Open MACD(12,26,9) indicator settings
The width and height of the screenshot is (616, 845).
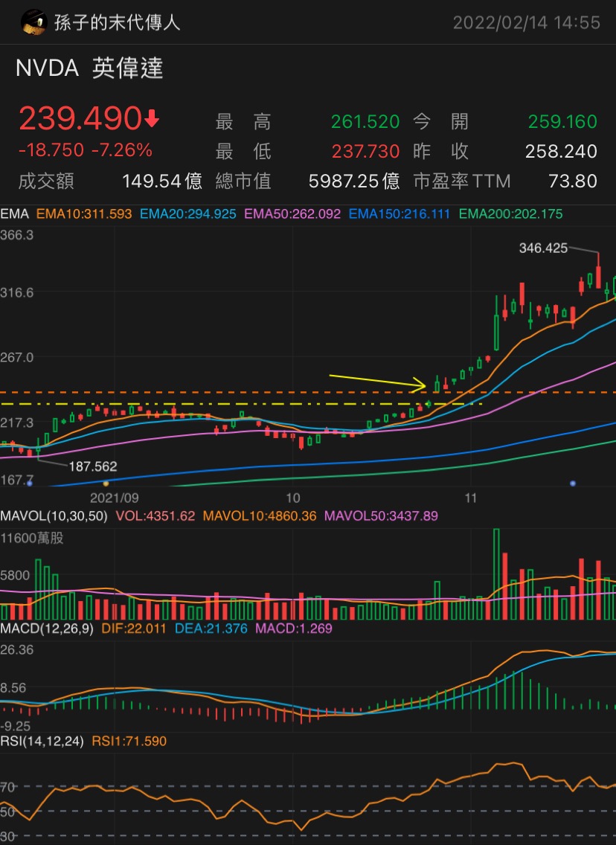coord(47,629)
